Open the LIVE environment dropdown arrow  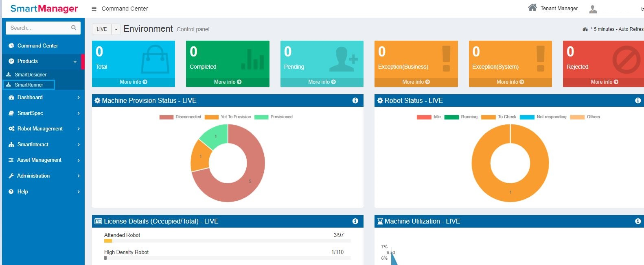point(116,29)
